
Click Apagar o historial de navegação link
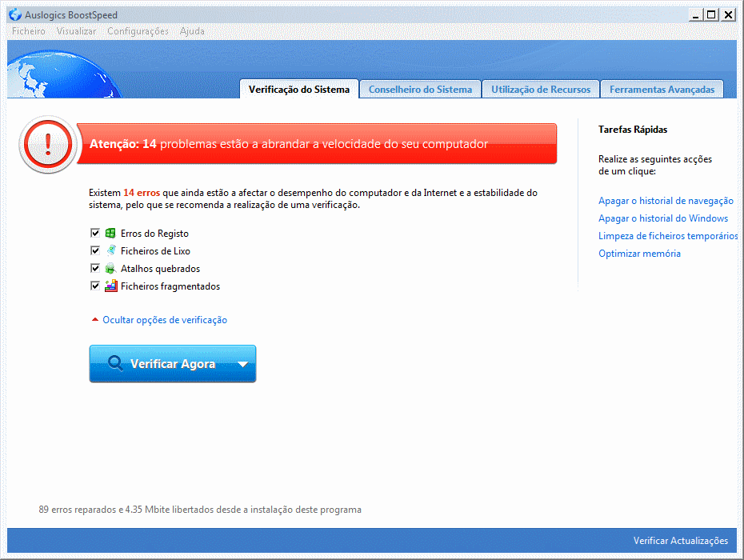click(666, 201)
